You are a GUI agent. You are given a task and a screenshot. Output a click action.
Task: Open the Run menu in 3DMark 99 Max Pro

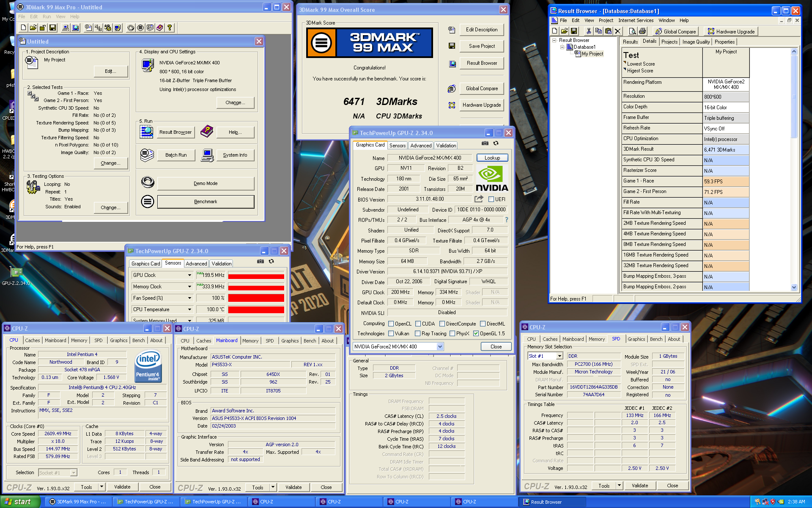[x=47, y=17]
